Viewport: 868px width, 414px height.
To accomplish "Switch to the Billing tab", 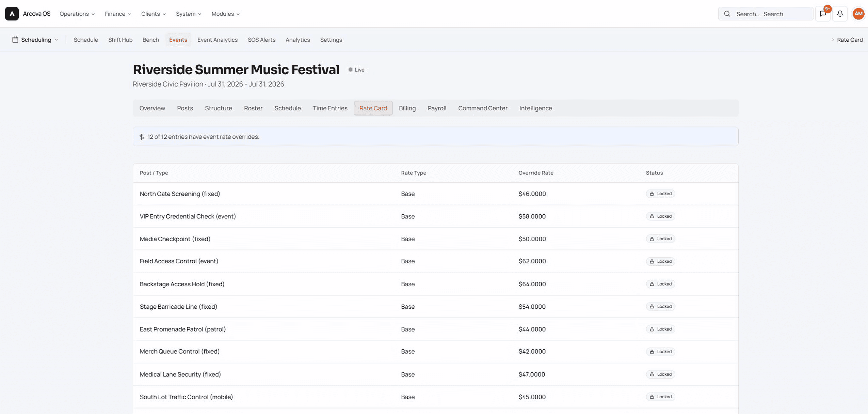I will 407,108.
